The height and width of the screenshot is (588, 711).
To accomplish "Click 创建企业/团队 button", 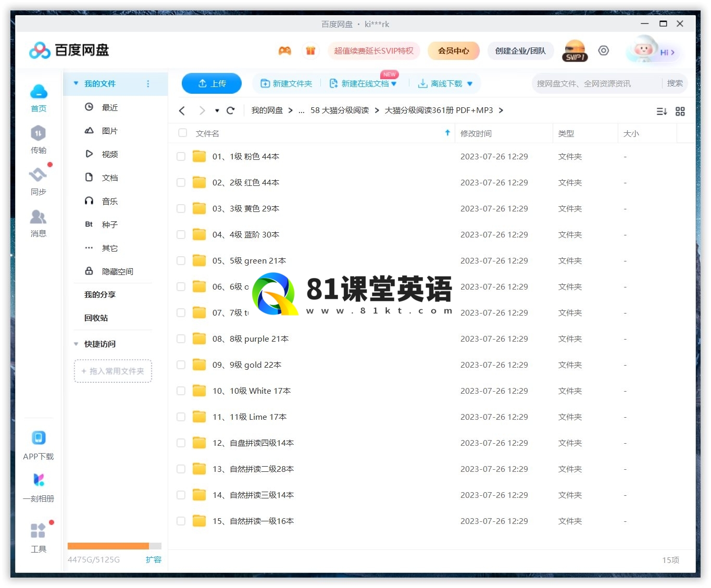I will [x=520, y=51].
